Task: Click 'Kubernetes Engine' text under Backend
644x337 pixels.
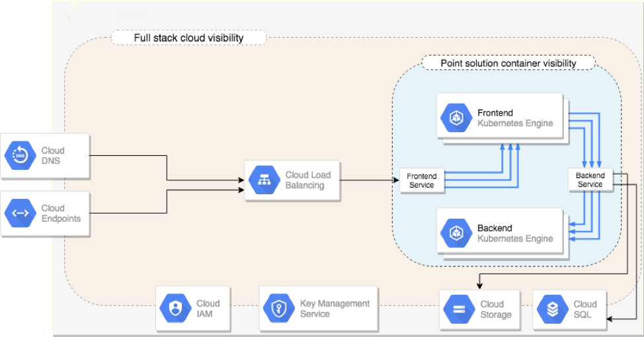Action: [x=515, y=239]
